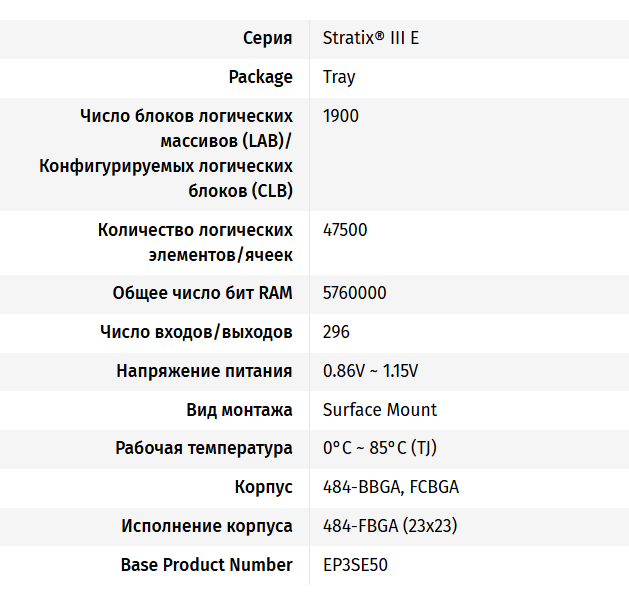Click the "Рабочая температура" label
The width and height of the screenshot is (629, 593).
click(204, 448)
